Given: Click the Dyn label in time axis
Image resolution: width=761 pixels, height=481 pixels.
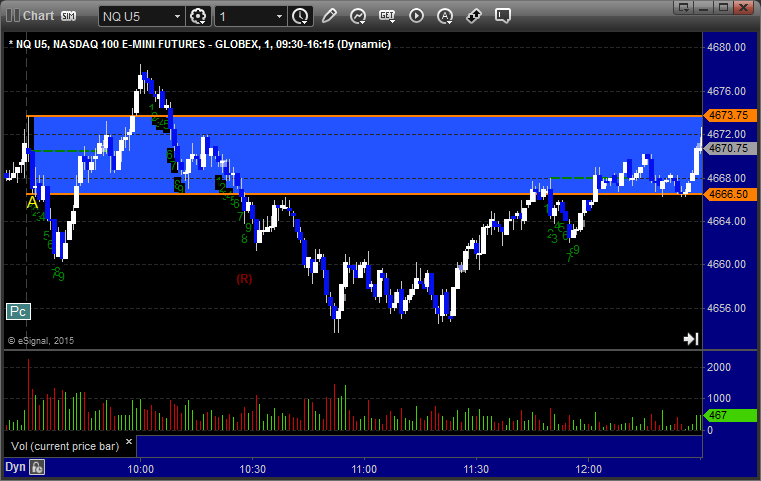Looking at the screenshot, I should [x=15, y=467].
